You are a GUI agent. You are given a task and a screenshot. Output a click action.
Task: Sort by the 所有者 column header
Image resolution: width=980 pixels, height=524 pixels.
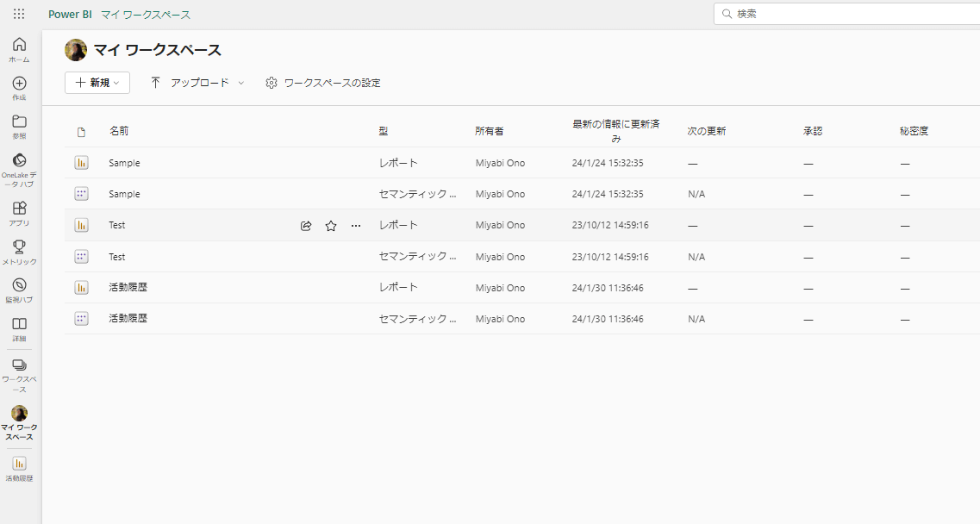(490, 131)
